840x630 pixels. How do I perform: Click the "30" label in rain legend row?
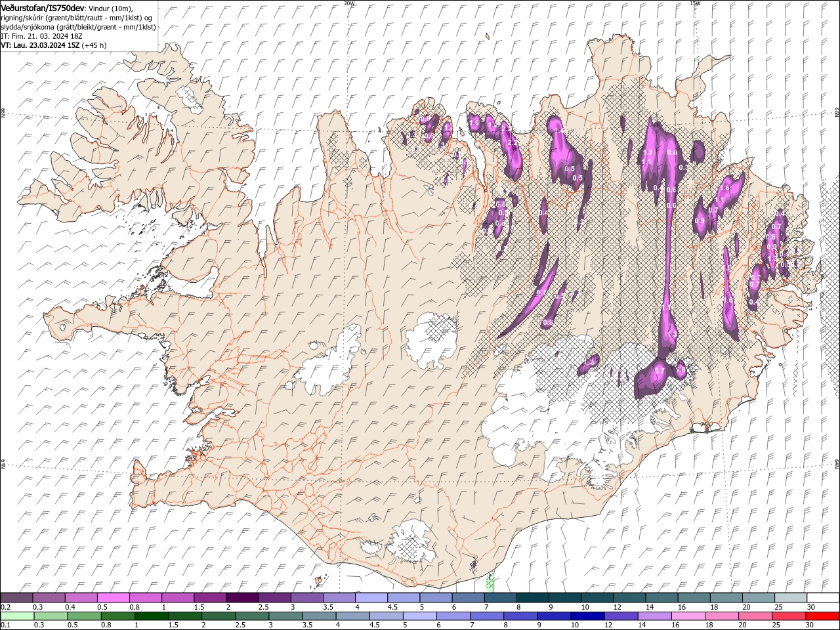coord(809,625)
